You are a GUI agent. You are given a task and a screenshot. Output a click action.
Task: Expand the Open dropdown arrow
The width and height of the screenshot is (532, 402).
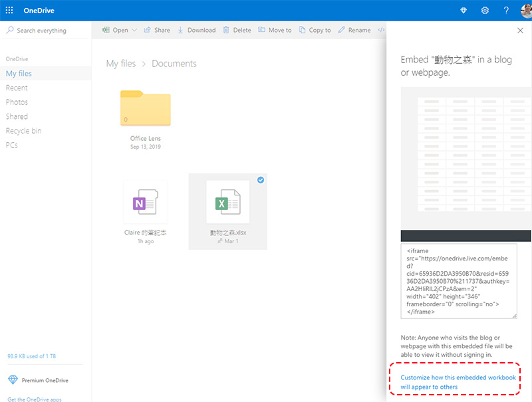click(x=134, y=30)
